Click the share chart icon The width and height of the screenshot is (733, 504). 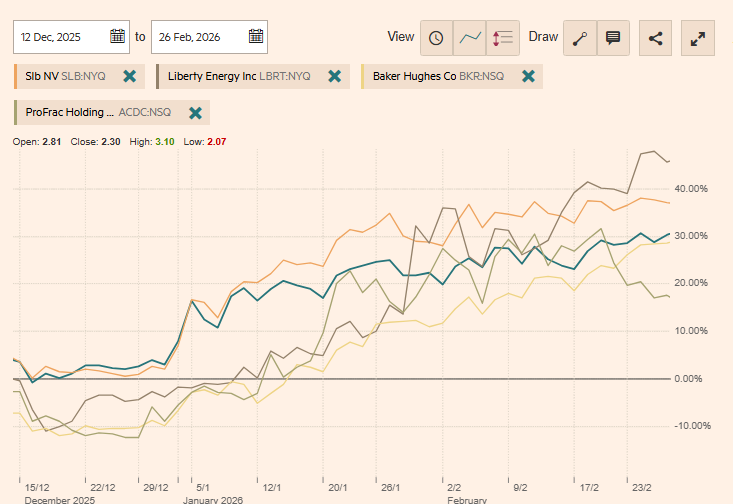point(656,38)
